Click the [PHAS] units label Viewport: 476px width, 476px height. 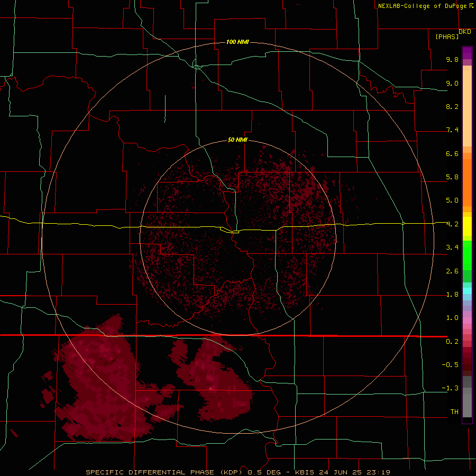(447, 36)
